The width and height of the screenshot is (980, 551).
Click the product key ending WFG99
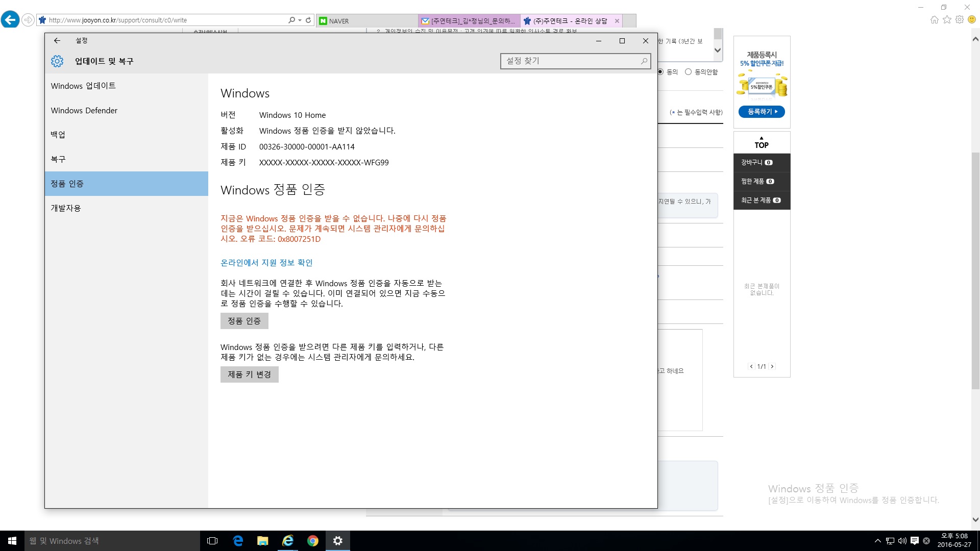point(324,163)
